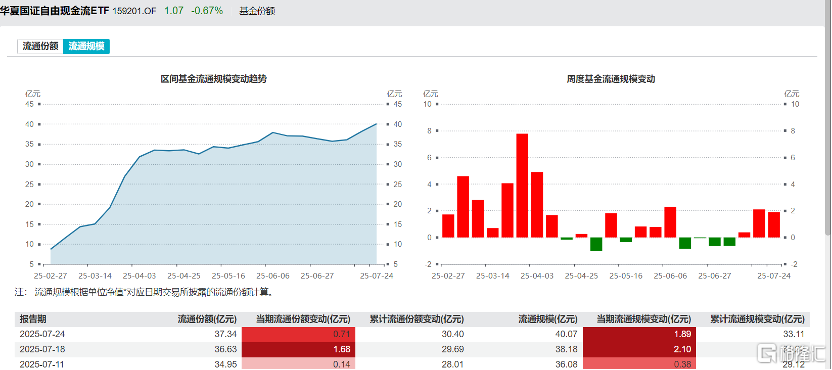
Task: Click the dark red cell showing 1.89
Action: pyautogui.click(x=639, y=334)
